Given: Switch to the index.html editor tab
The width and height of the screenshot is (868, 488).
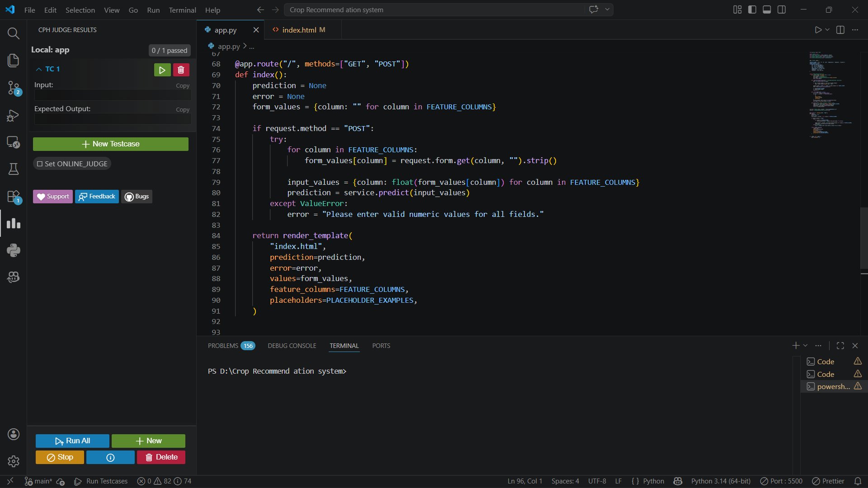Looking at the screenshot, I should pos(299,30).
